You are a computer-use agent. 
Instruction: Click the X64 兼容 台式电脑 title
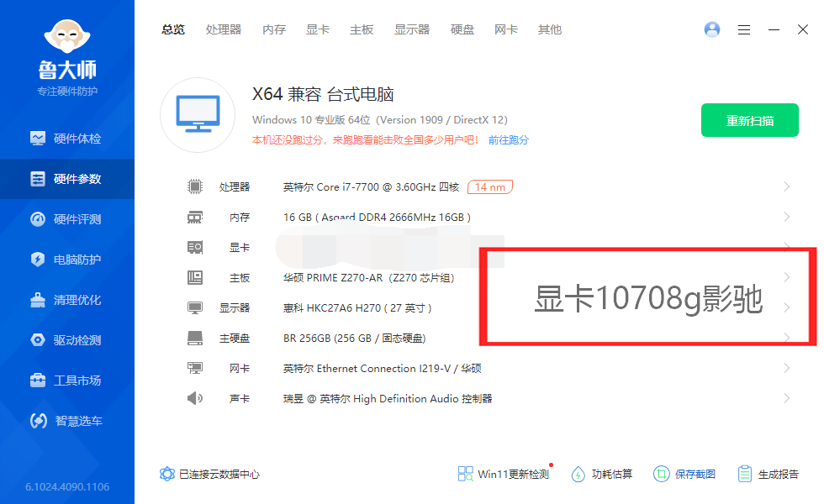(x=323, y=94)
